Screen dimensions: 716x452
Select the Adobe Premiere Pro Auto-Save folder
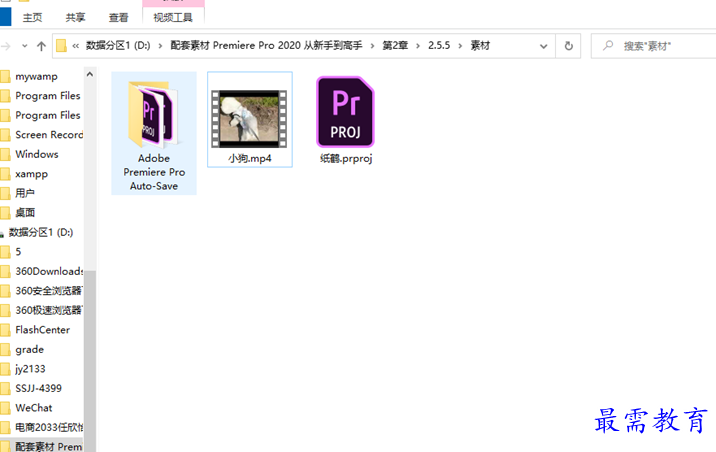(x=154, y=133)
